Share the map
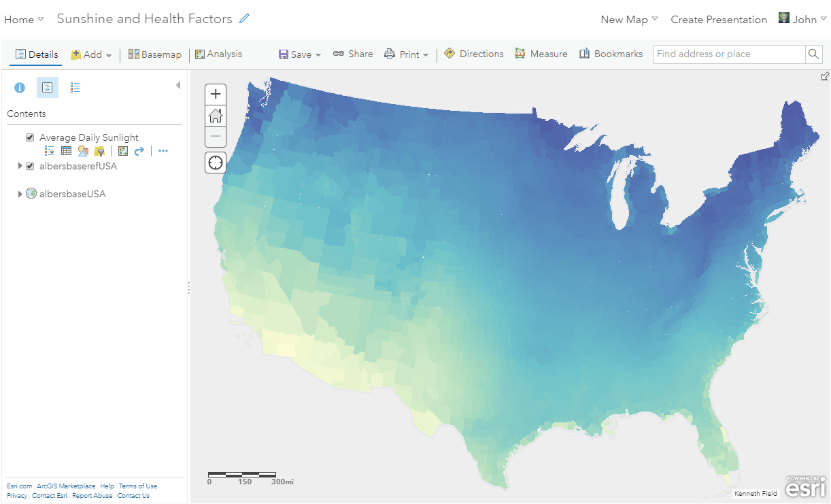831x504 pixels. tap(353, 54)
